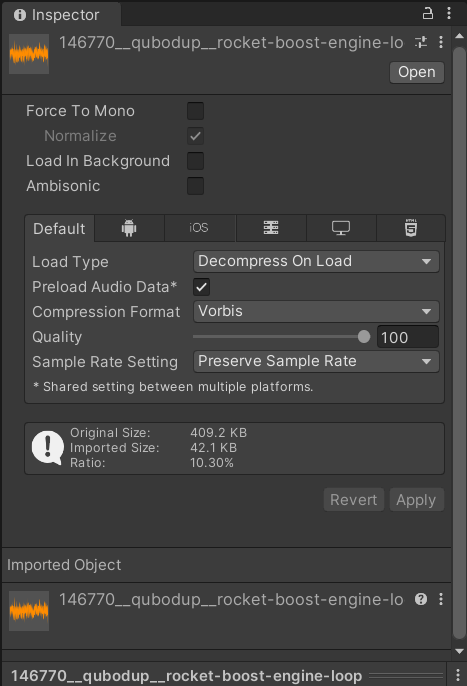Click the Quality slider handle
467x686 pixels.
point(364,336)
